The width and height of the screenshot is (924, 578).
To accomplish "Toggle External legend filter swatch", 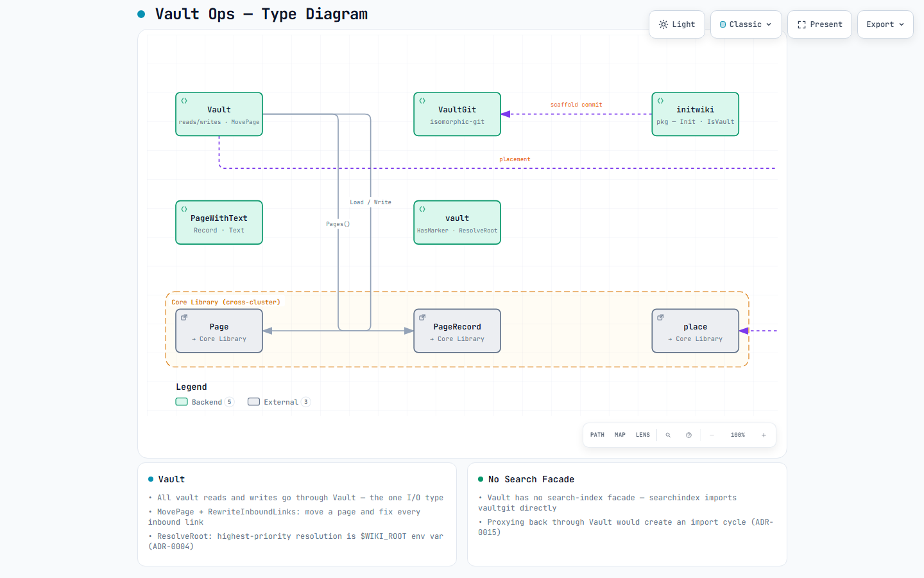I will click(253, 402).
